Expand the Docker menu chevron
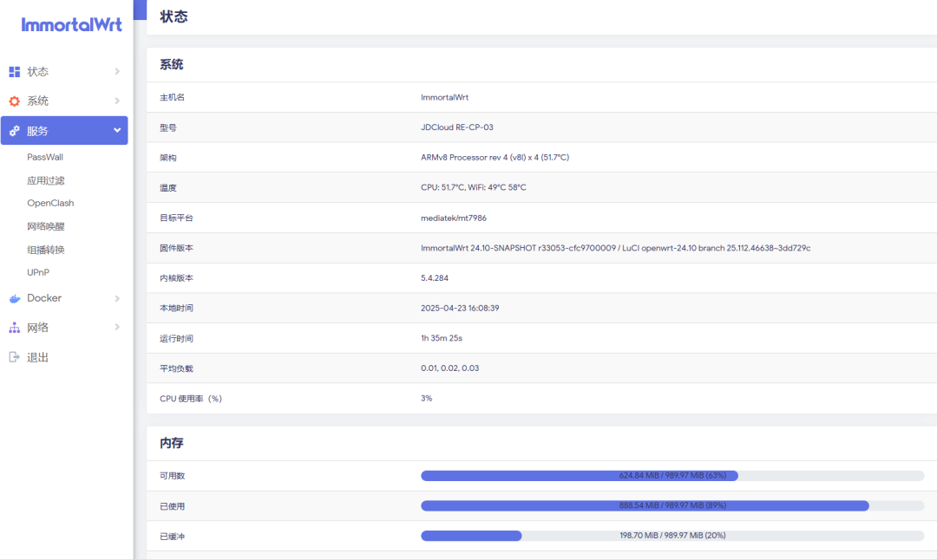This screenshot has width=937, height=560. [117, 298]
